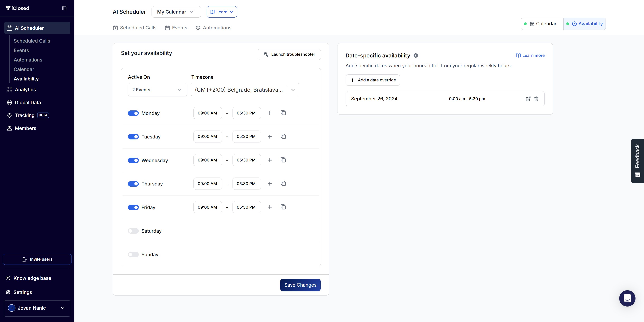Open the Timezone selector
644x322 pixels.
tap(245, 90)
